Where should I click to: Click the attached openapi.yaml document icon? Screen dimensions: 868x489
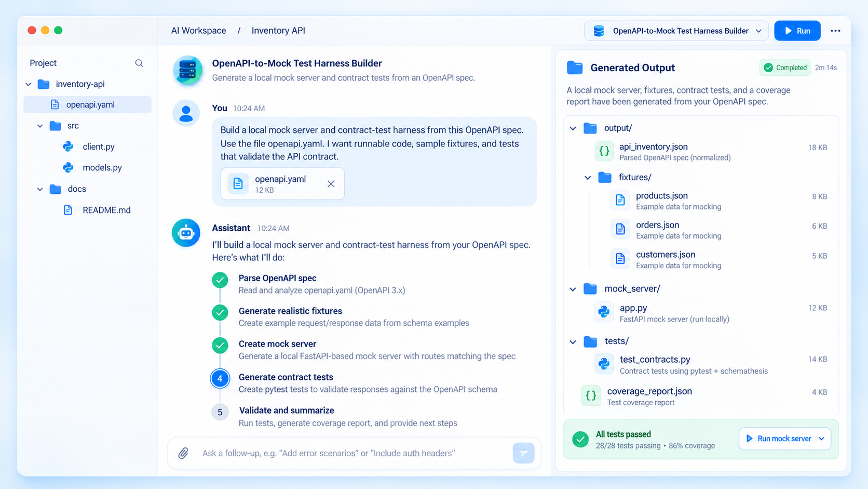point(238,183)
